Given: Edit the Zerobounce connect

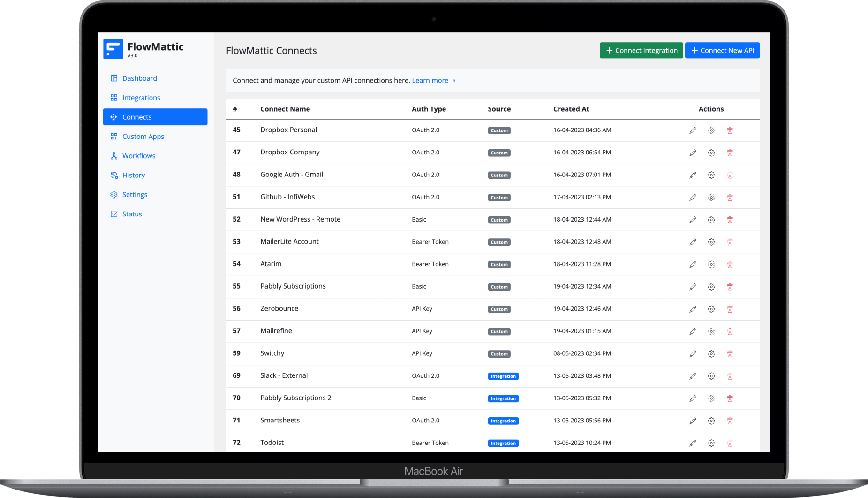Looking at the screenshot, I should 693,309.
